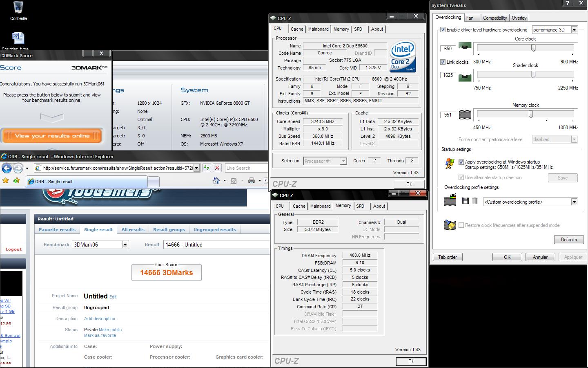Click the Tab order button
Image resolution: width=588 pixels, height=368 pixels.
[448, 257]
